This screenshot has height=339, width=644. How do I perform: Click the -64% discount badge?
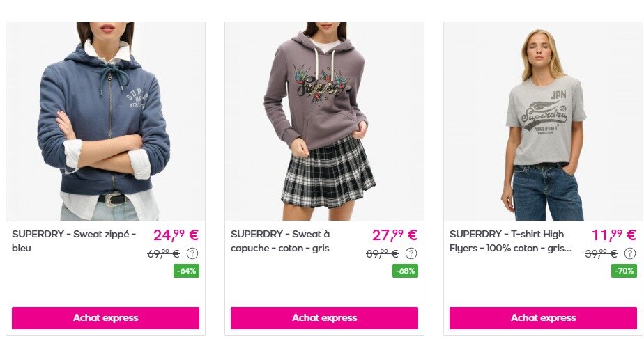pos(187,271)
